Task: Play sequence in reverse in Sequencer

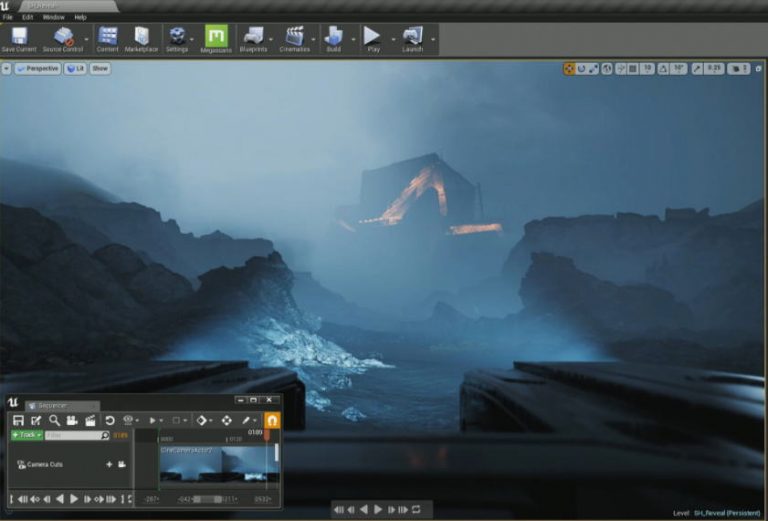Action: click(x=60, y=499)
